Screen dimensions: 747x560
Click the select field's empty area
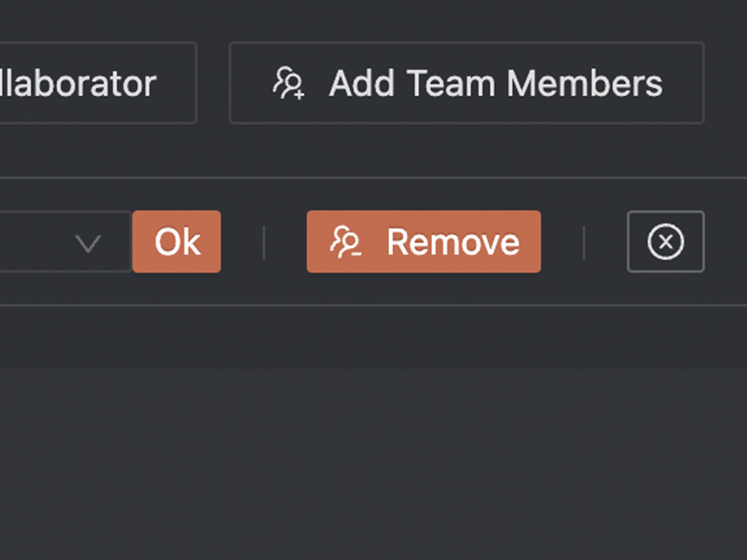click(x=34, y=241)
